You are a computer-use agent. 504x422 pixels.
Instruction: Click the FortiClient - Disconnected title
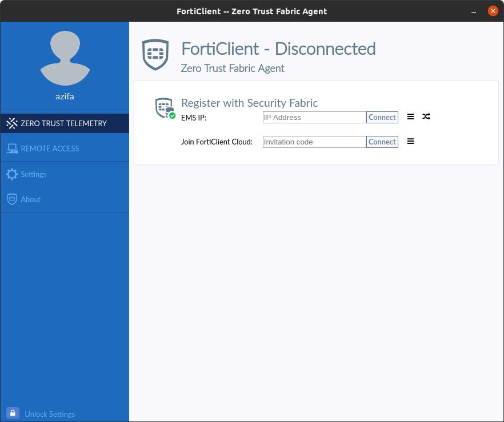(278, 49)
